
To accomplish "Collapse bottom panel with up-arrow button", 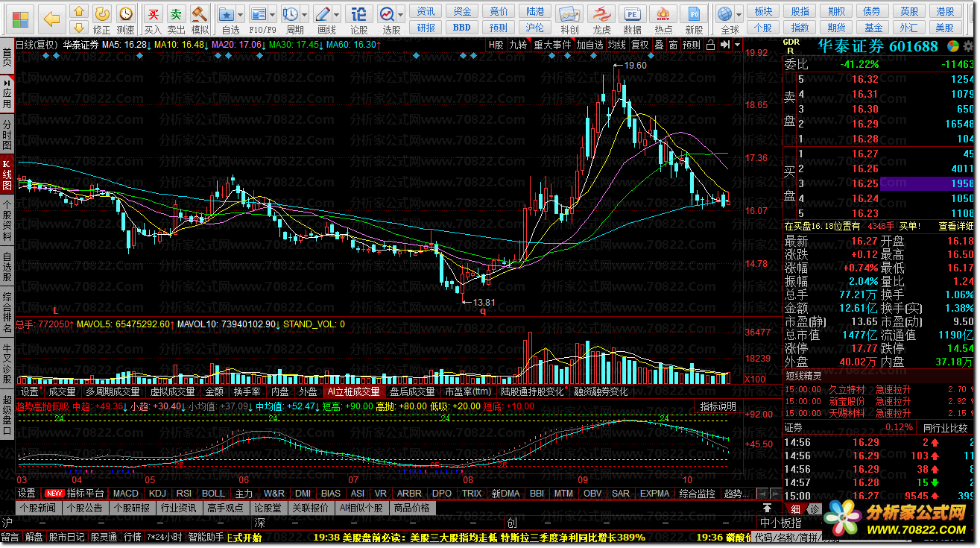I will pyautogui.click(x=766, y=508).
